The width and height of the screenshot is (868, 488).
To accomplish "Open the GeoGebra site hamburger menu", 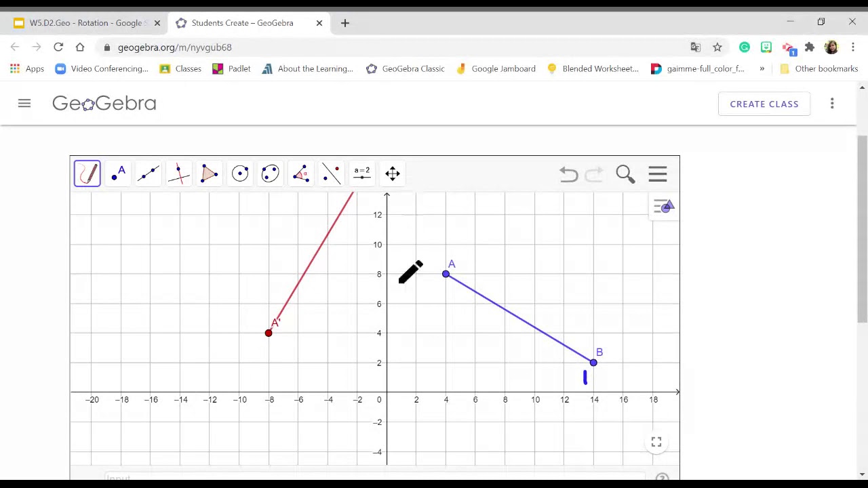I will point(24,104).
